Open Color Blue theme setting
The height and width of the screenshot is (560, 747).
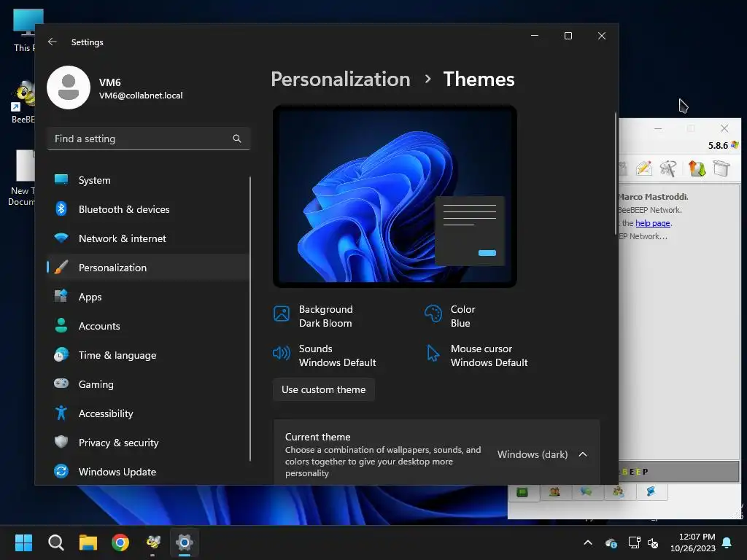pyautogui.click(x=450, y=316)
